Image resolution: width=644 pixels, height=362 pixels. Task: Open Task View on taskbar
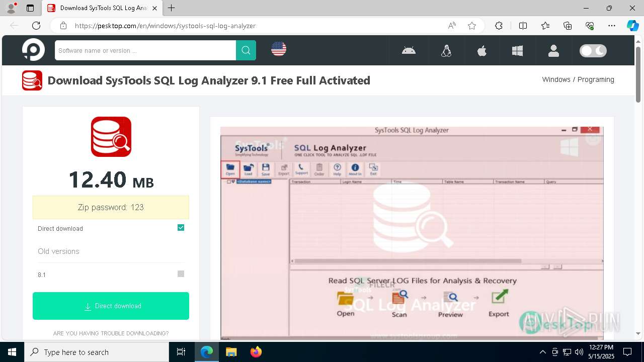tap(181, 352)
